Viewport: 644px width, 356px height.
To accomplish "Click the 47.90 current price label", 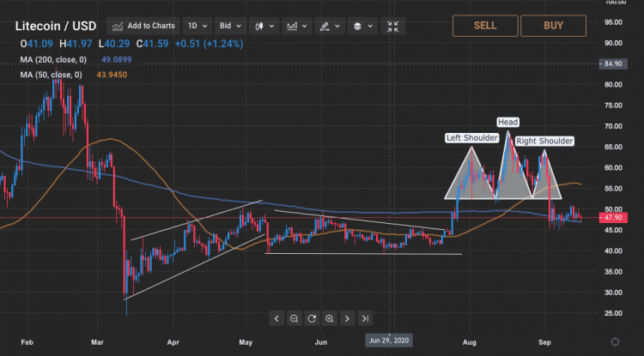I will pos(613,218).
